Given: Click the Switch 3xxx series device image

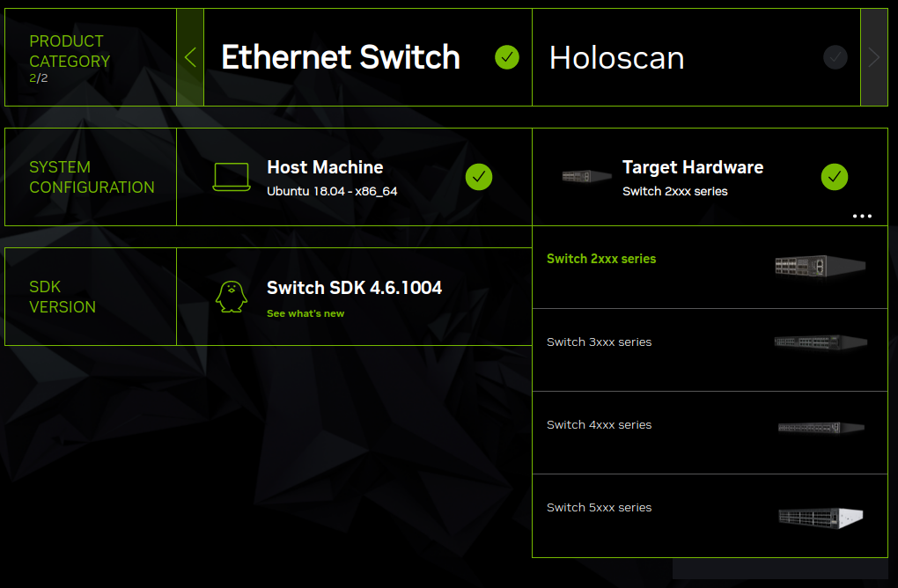Looking at the screenshot, I should [x=820, y=343].
